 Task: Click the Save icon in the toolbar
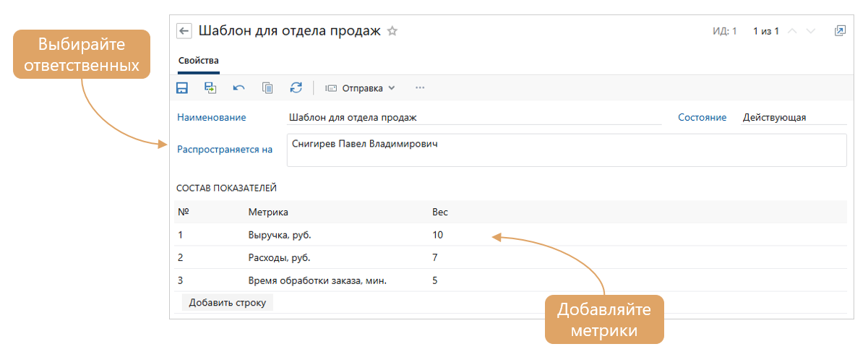tap(182, 87)
